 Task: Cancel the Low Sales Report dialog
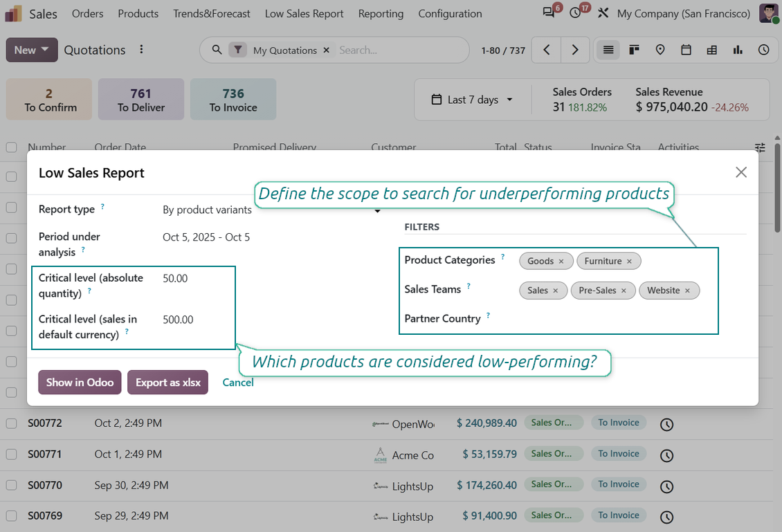[238, 383]
